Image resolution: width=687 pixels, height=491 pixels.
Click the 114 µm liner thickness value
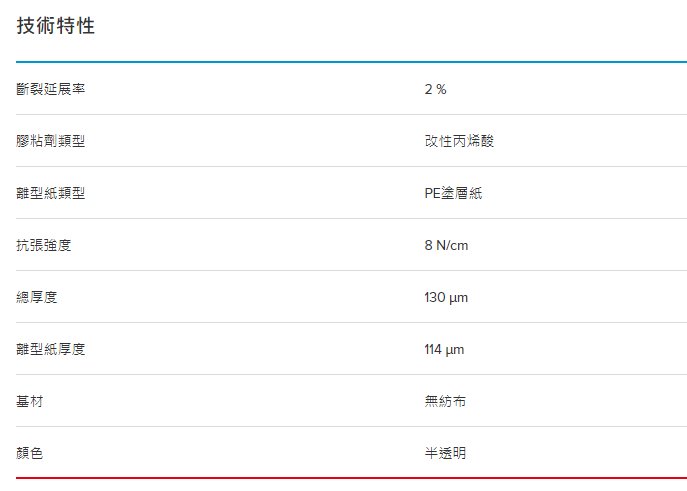click(444, 349)
